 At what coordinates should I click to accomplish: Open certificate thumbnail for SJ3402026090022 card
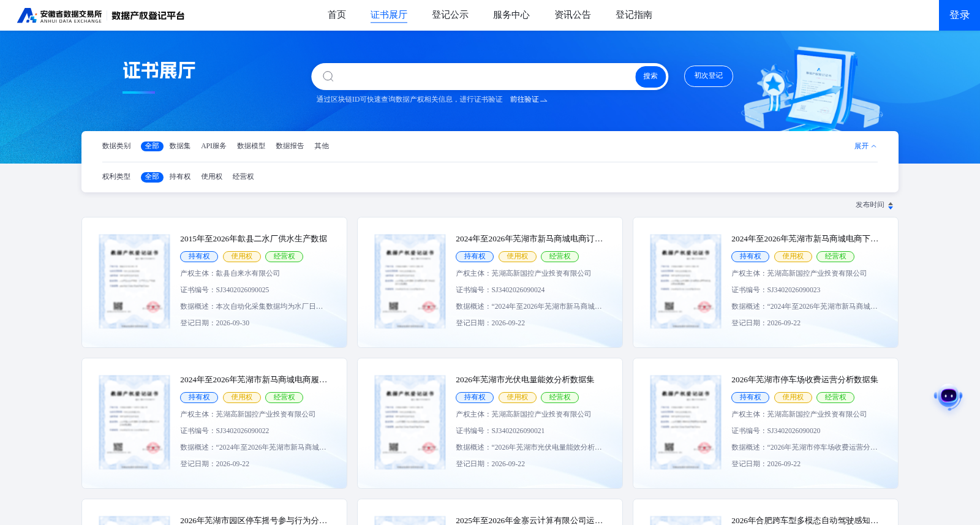[x=135, y=422]
